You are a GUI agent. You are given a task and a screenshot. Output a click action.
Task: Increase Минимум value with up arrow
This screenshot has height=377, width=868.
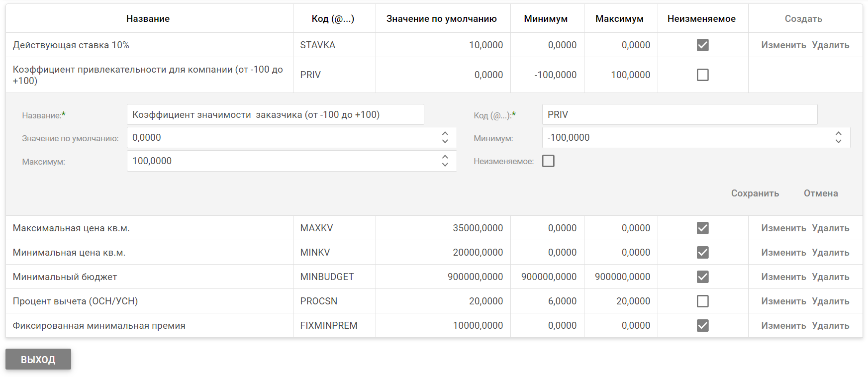838,134
